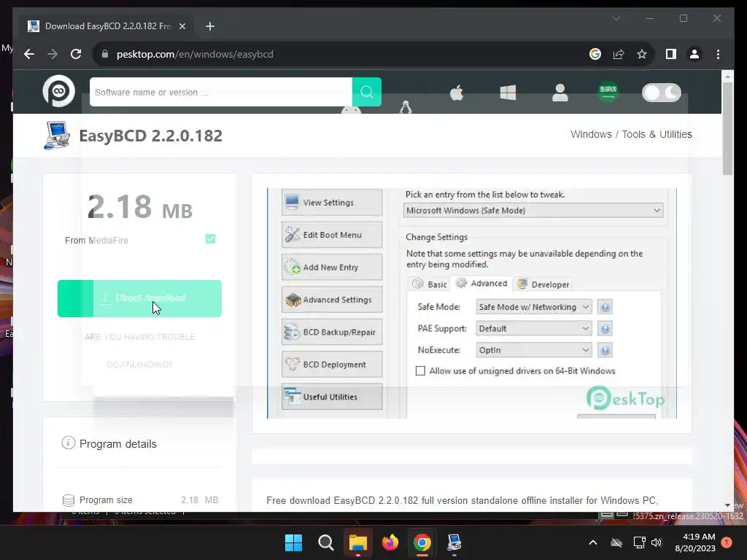Open the Linux penguin category icon
747x560 pixels.
(406, 107)
